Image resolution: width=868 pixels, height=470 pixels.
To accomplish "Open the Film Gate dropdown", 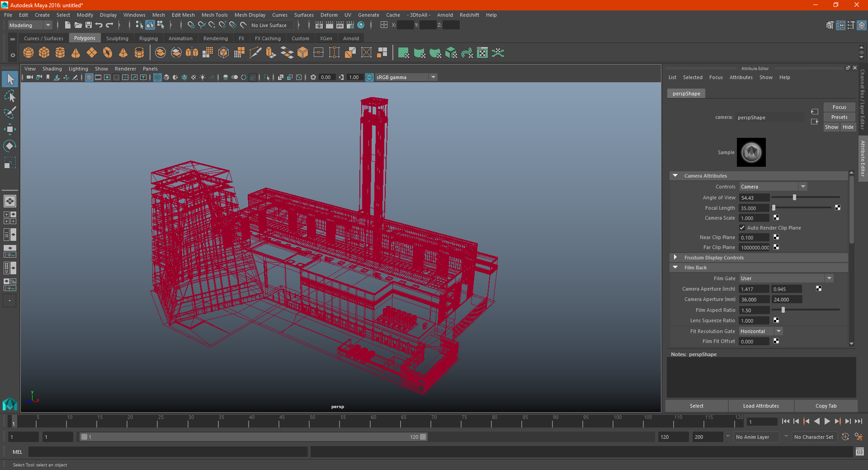I will click(x=786, y=278).
